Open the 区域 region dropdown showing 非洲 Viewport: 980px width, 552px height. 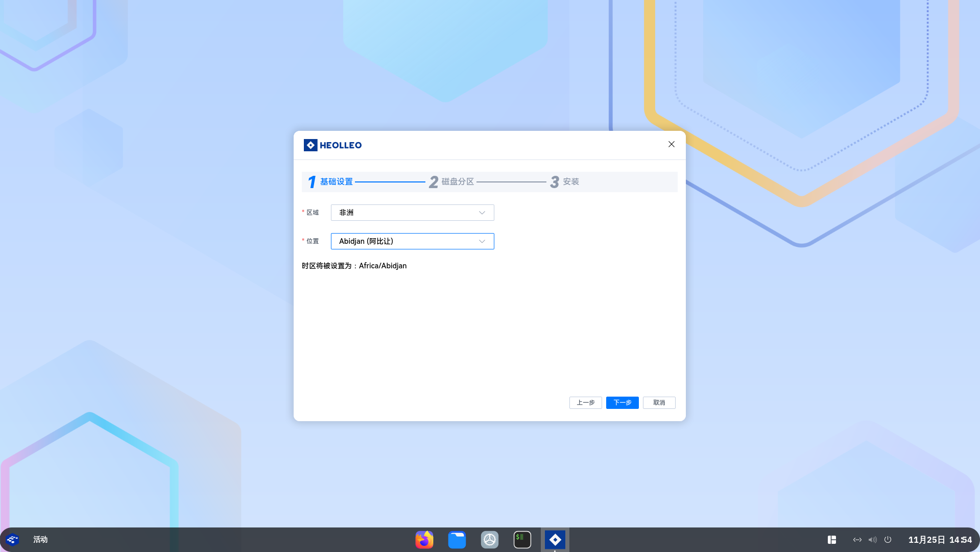412,213
